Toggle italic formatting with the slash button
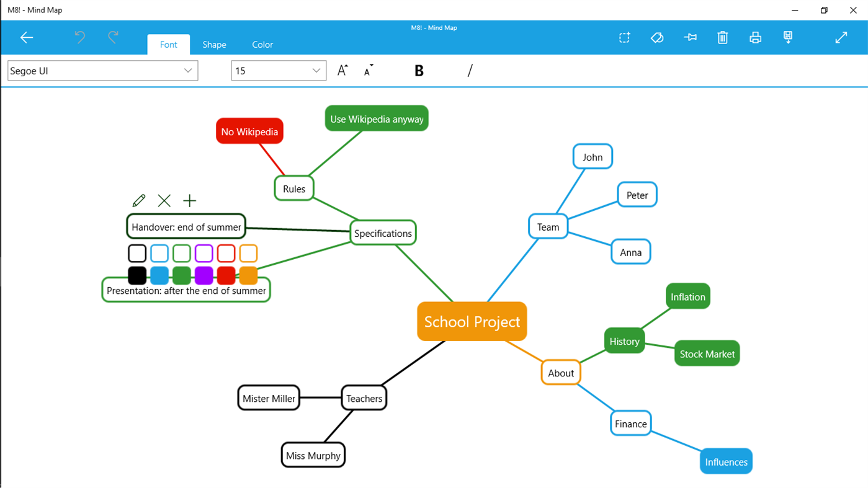The height and width of the screenshot is (488, 868). coord(470,70)
